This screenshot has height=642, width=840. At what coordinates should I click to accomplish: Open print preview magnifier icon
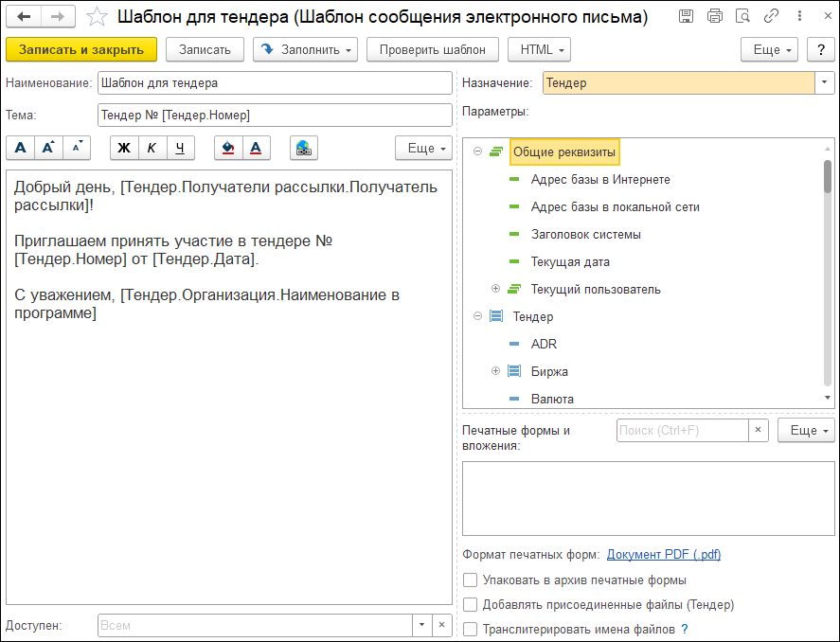[x=742, y=16]
